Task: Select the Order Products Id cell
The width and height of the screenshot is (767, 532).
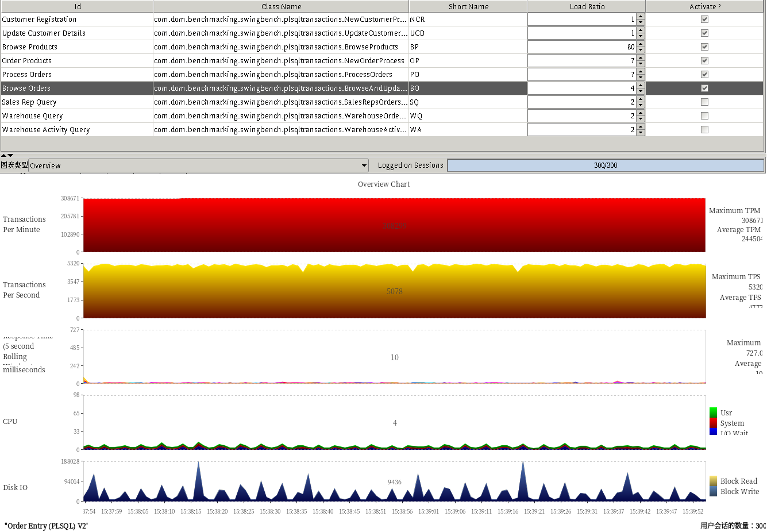Action: click(x=77, y=60)
